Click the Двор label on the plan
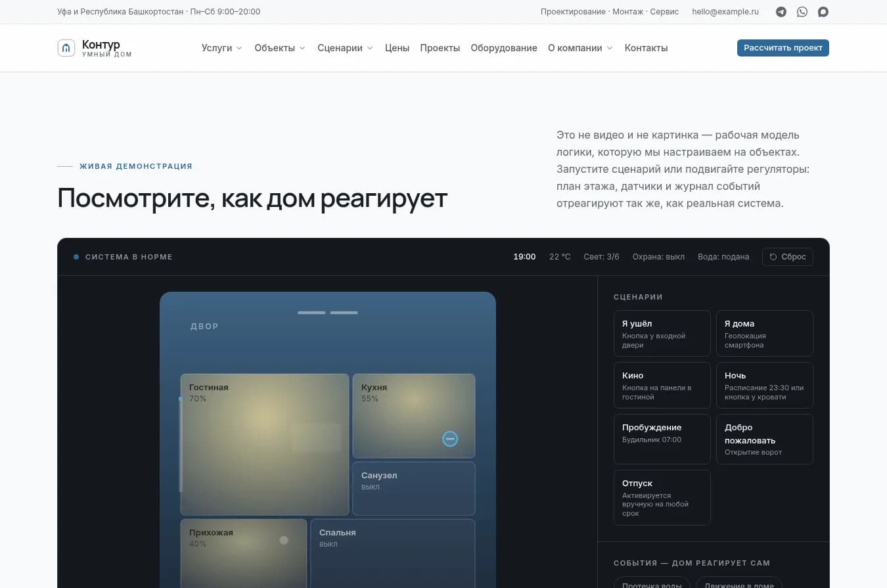The image size is (887, 588). [x=204, y=327]
